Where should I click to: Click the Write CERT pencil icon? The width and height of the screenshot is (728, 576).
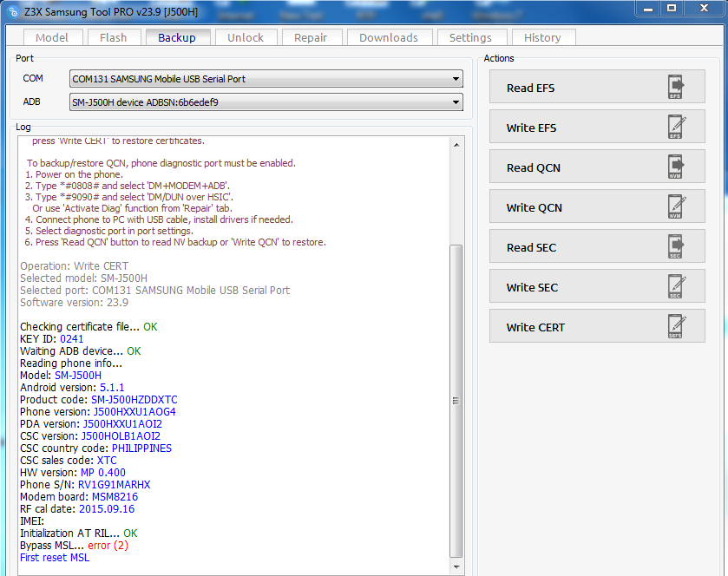coord(677,326)
